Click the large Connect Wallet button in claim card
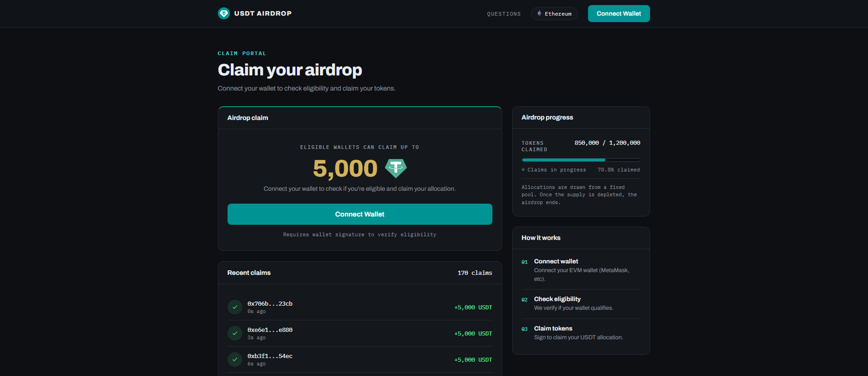Image resolution: width=868 pixels, height=376 pixels. (360, 214)
